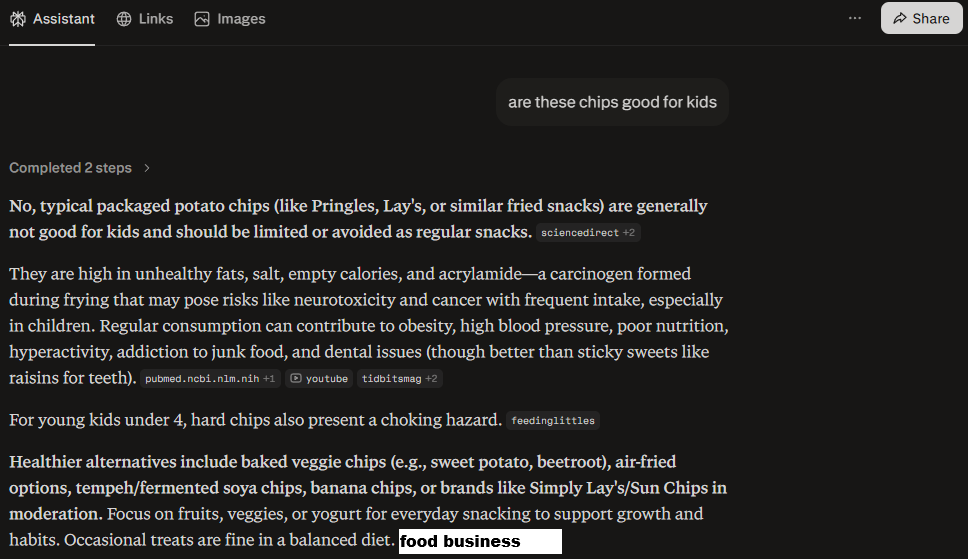Viewport: 968px width, 559px height.
Task: Click the chevron next to Completed 2 steps
Action: pyautogui.click(x=147, y=168)
